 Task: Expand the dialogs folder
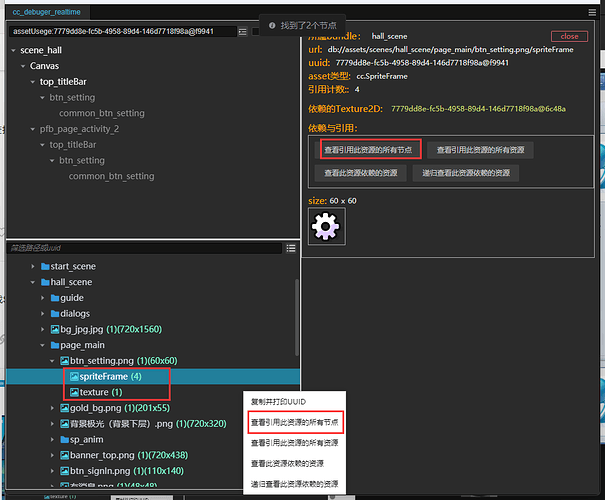tap(42, 314)
